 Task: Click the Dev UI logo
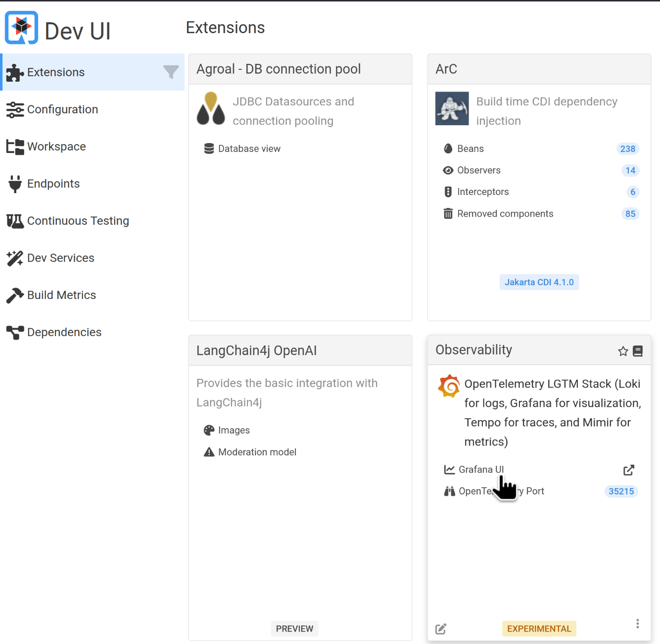21,28
